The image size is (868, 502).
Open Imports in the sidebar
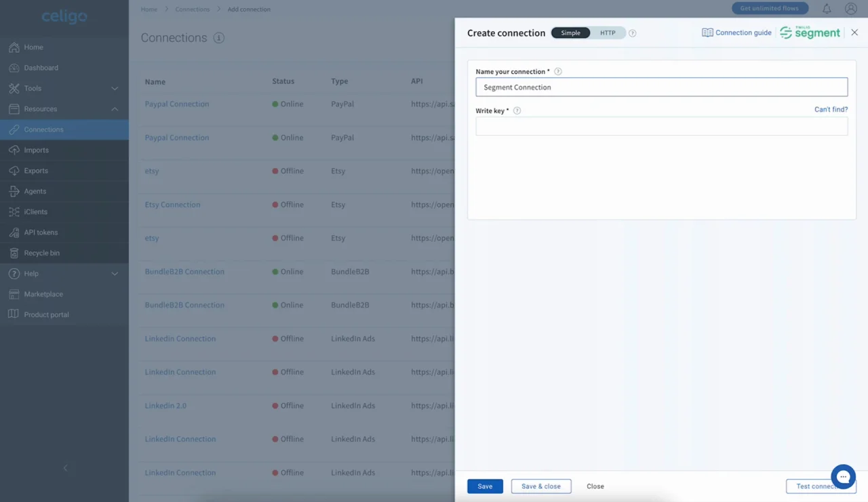tap(36, 150)
